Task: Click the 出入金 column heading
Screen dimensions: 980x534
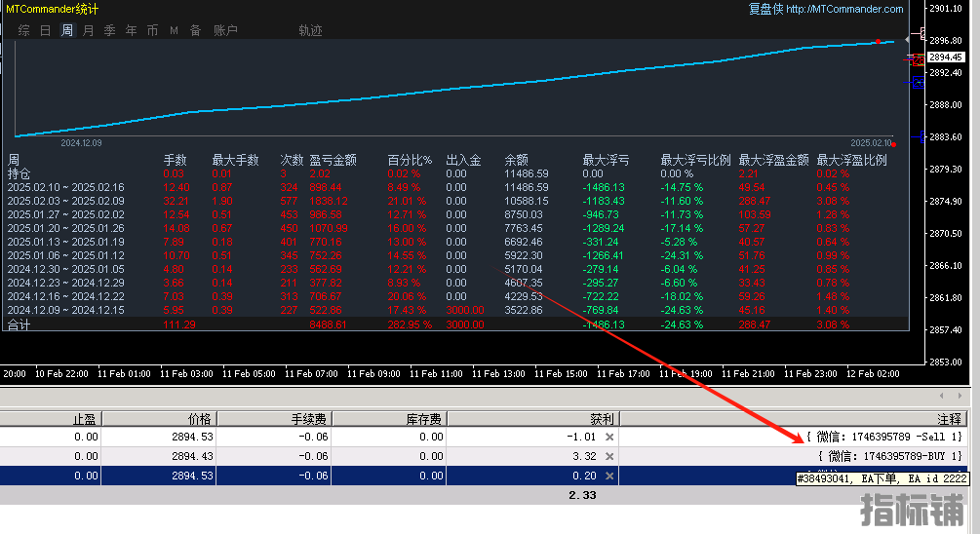Action: click(464, 160)
